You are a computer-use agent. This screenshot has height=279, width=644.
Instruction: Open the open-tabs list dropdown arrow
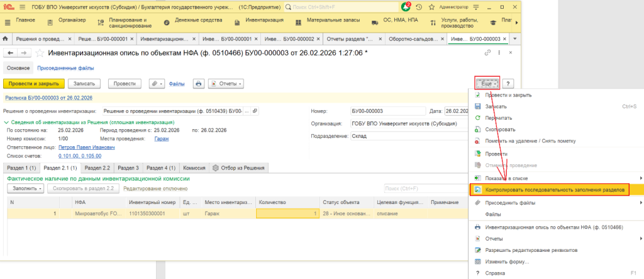(x=514, y=39)
